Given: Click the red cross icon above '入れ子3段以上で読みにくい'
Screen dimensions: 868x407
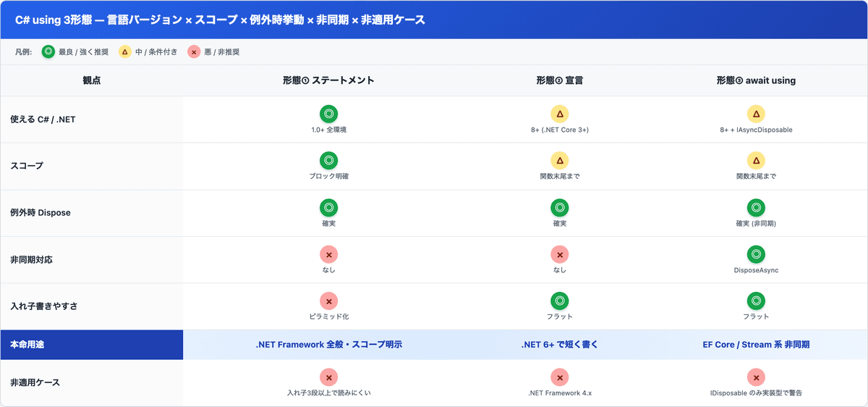Looking at the screenshot, I should [328, 377].
